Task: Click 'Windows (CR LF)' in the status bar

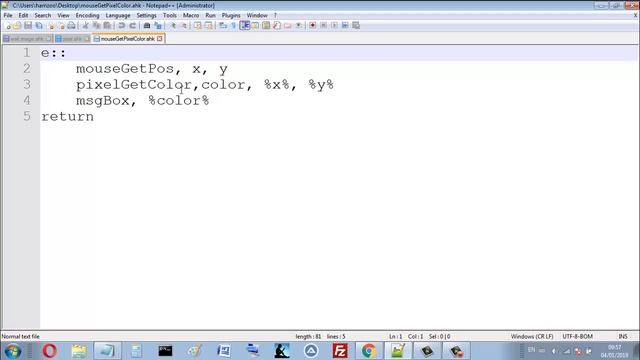Action: click(x=532, y=336)
